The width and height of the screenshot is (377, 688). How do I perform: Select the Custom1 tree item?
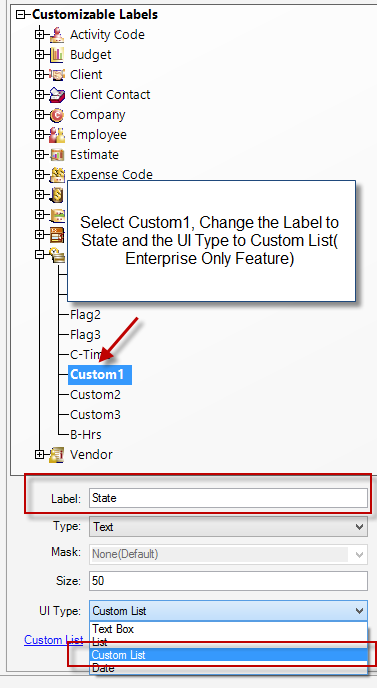click(x=100, y=374)
